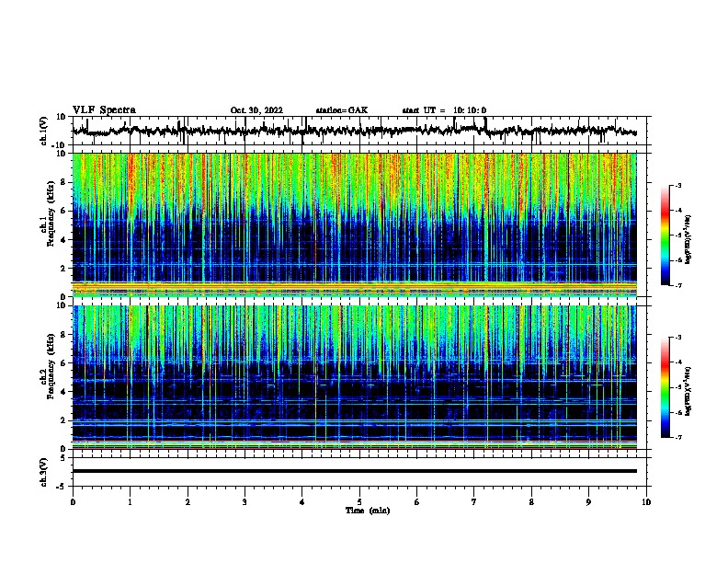
Task: Click the ch.2 spectrogram panel
Action: pos(354,377)
